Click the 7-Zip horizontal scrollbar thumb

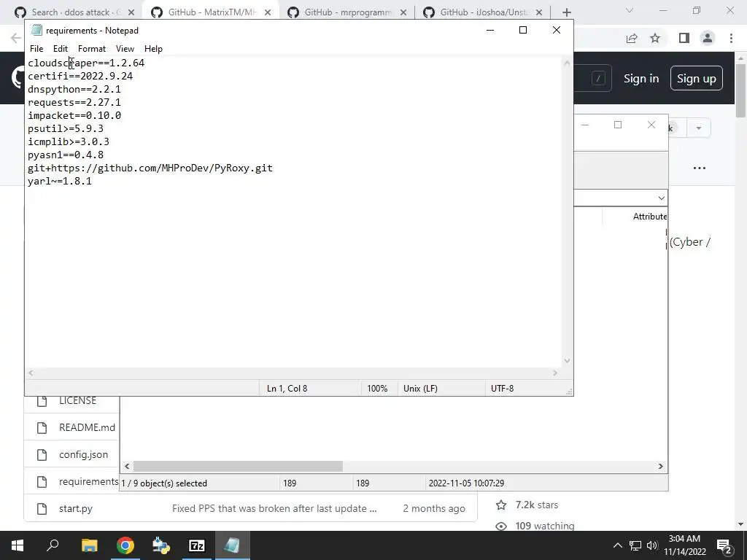point(238,466)
